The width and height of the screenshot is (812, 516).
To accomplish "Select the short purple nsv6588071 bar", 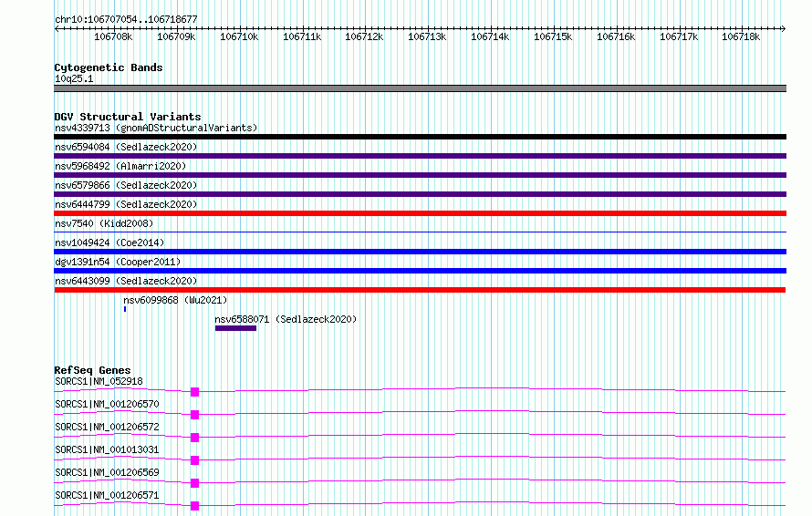I will (x=235, y=328).
